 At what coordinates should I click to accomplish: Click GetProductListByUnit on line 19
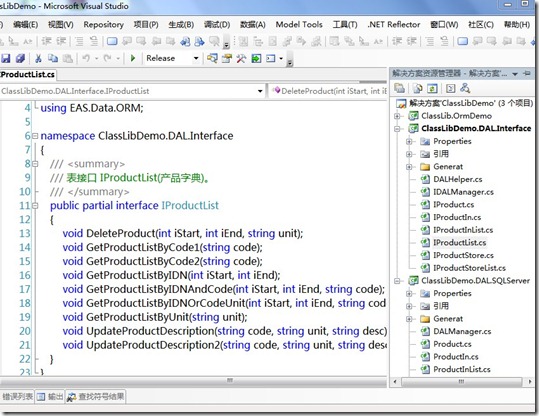138,317
